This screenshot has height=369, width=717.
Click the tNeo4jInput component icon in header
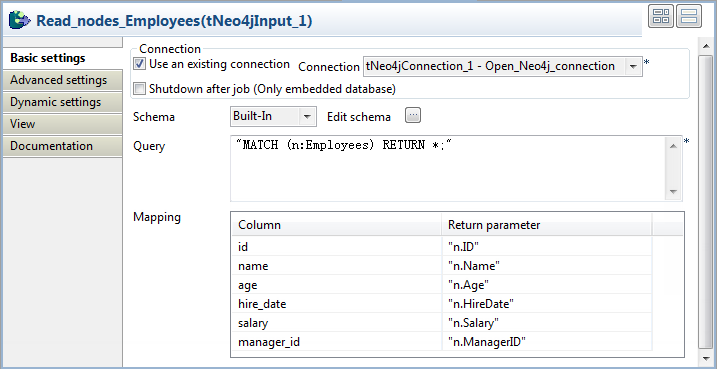[19, 20]
